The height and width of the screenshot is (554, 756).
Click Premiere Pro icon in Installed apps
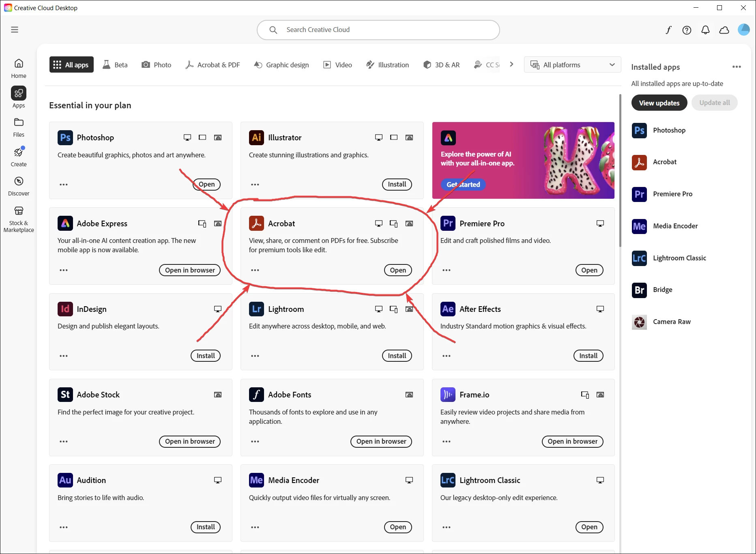pos(639,194)
